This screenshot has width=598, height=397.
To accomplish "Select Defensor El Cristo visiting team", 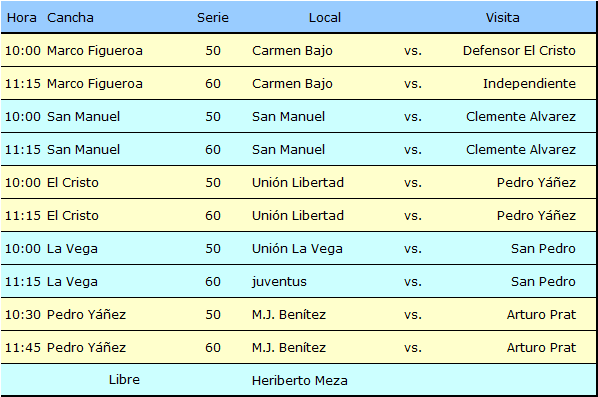I will tap(519, 50).
